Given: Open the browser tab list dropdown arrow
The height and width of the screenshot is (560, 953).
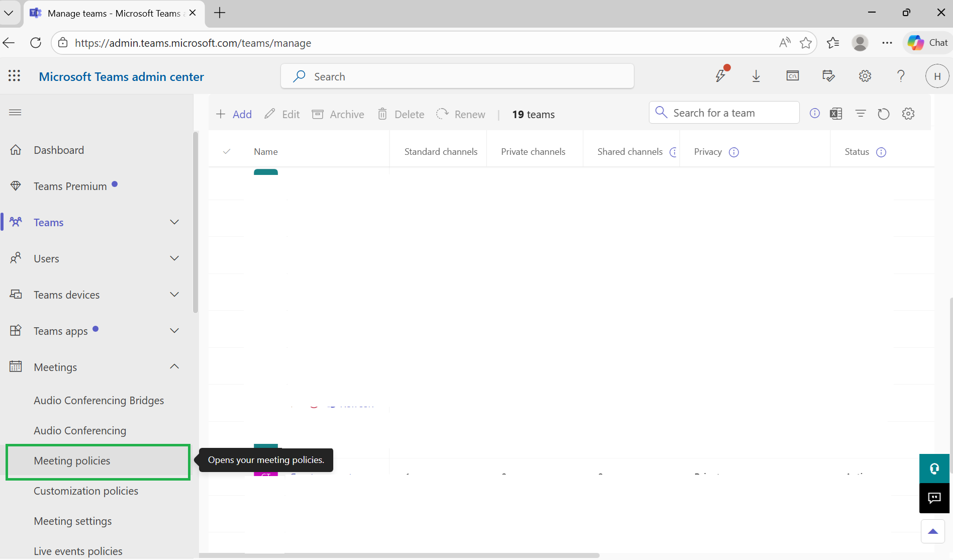Looking at the screenshot, I should click(x=9, y=13).
